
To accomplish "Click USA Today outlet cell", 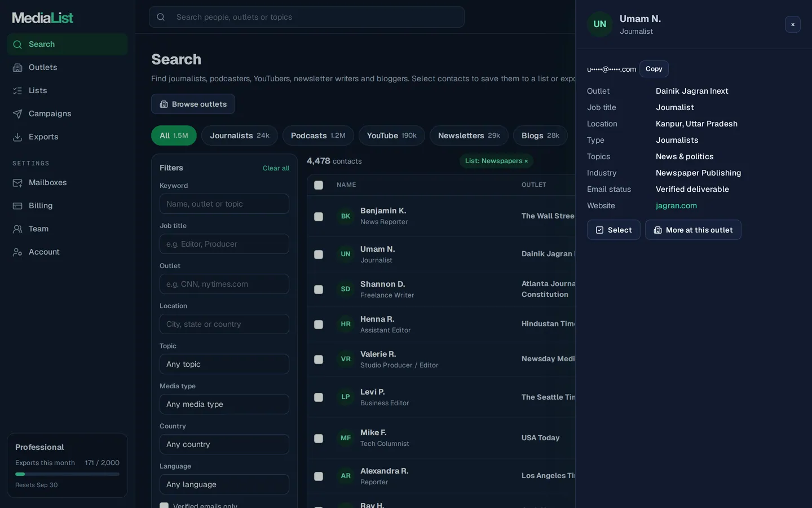I will (540, 438).
